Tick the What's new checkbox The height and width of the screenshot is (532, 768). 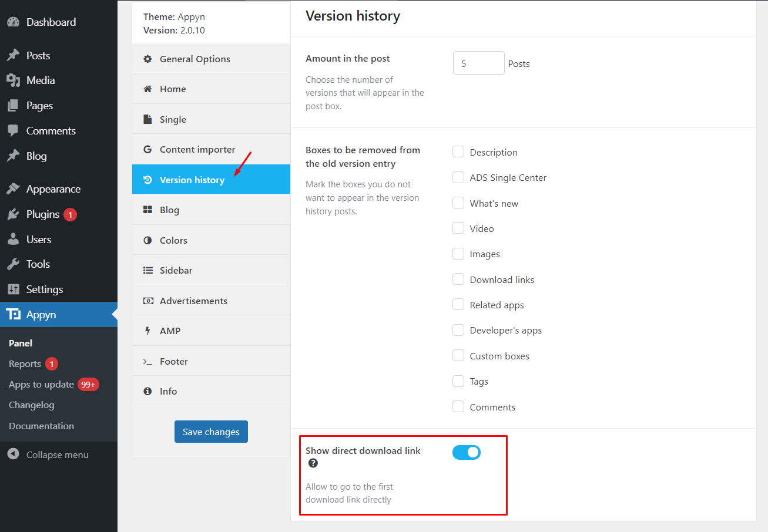(x=458, y=203)
